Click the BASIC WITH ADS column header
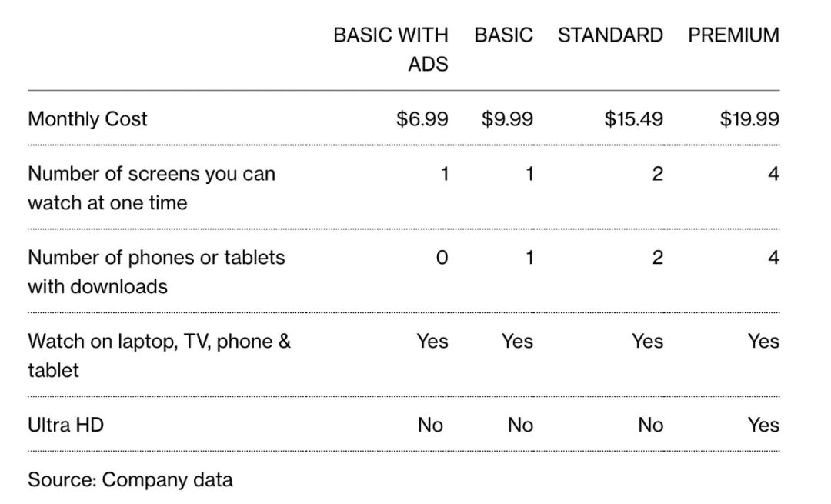Screen dimensions: 831x504 point(391,49)
